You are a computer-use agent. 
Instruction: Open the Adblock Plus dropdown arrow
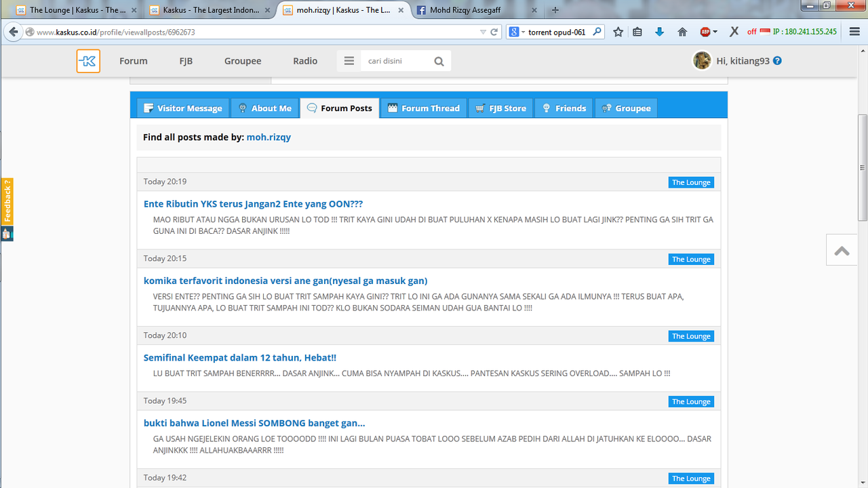[715, 32]
